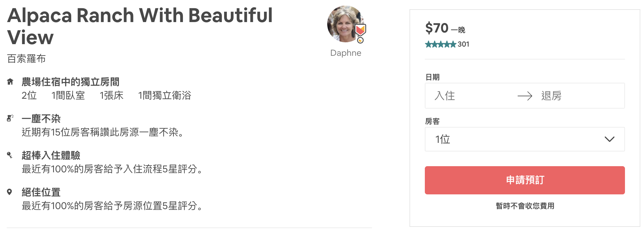Viewport: 644px width, 233px height.
Task: Click the host name Daphne
Action: point(346,53)
